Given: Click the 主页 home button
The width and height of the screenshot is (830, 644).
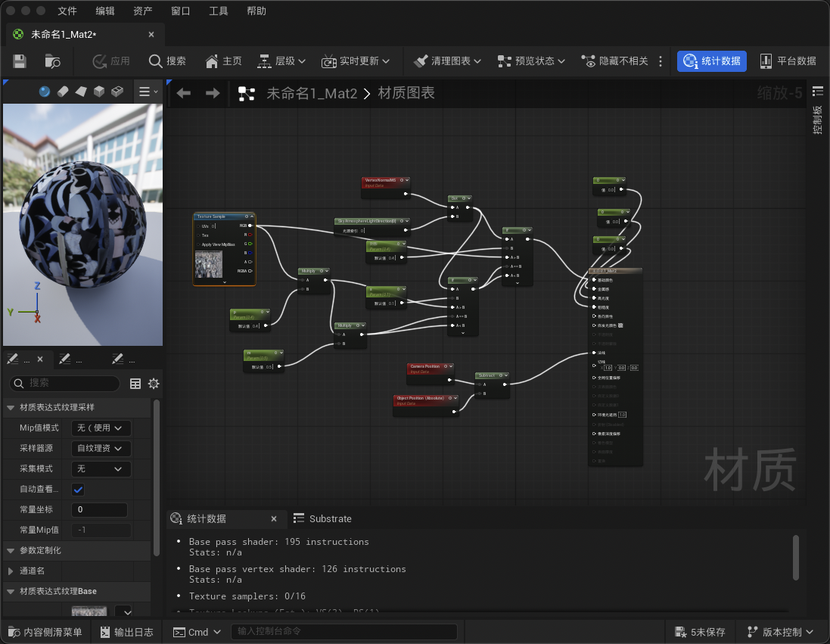Looking at the screenshot, I should tap(223, 61).
